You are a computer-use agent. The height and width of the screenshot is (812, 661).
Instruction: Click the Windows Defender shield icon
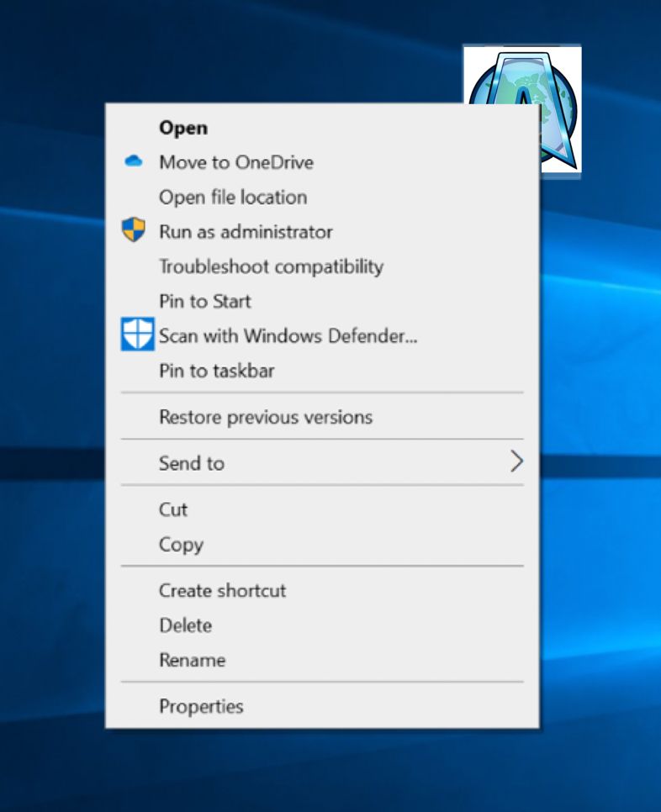pyautogui.click(x=137, y=334)
